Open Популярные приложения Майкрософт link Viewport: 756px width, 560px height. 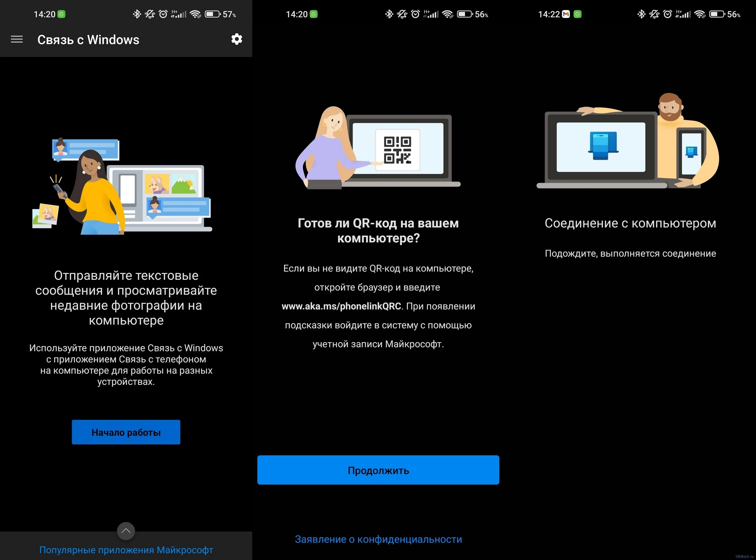[x=126, y=550]
